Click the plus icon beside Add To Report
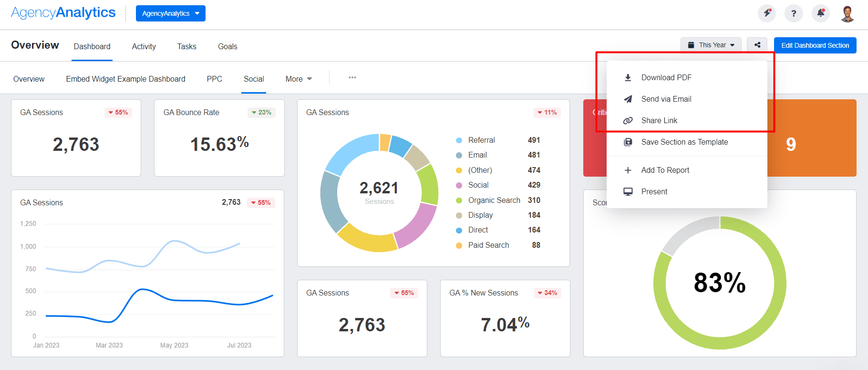Screen dimensions: 868x370 click(x=628, y=170)
